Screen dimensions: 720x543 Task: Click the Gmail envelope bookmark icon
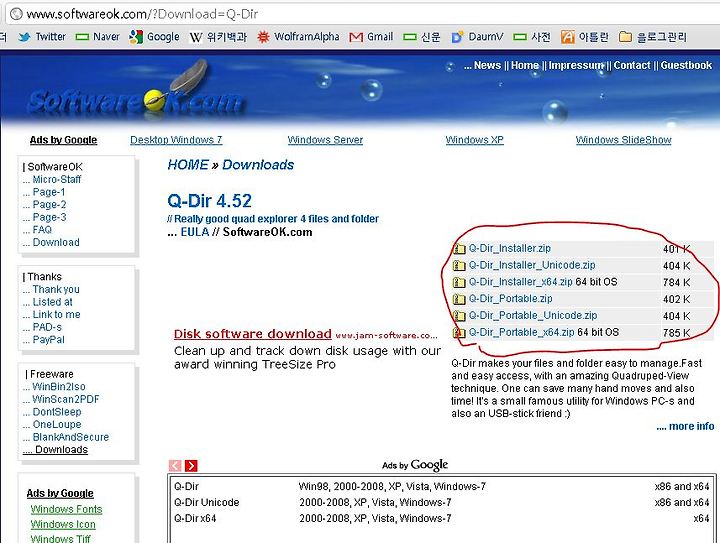[x=356, y=37]
